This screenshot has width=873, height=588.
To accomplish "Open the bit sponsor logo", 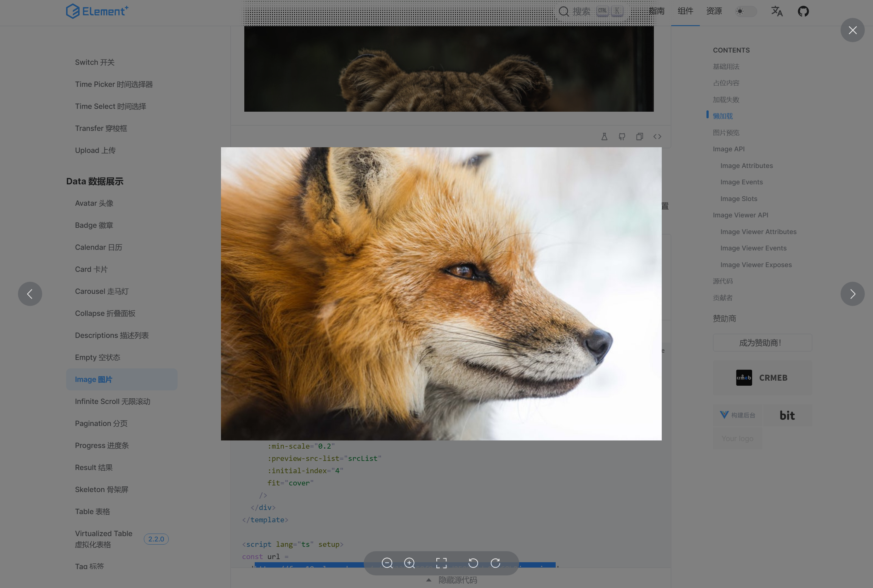I will [x=787, y=415].
